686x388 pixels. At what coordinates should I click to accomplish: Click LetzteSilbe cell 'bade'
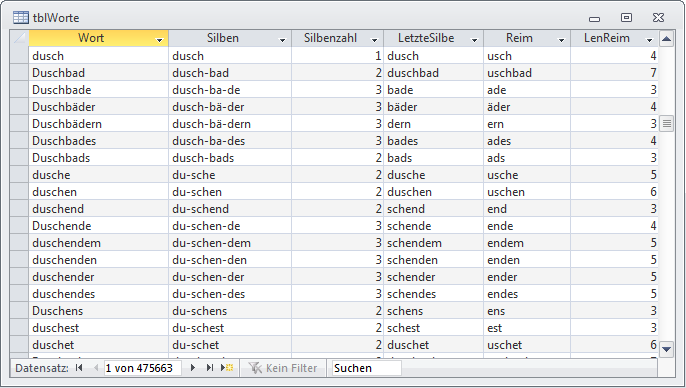click(434, 90)
